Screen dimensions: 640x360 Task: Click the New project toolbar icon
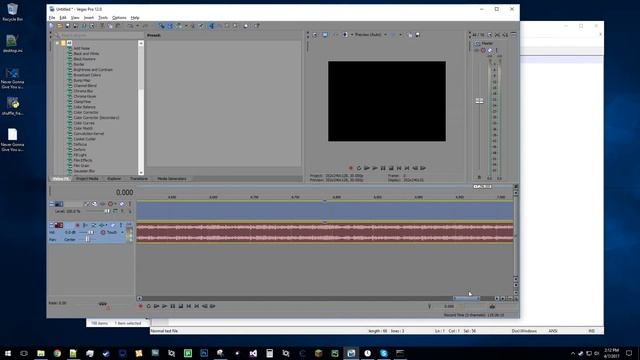click(52, 26)
